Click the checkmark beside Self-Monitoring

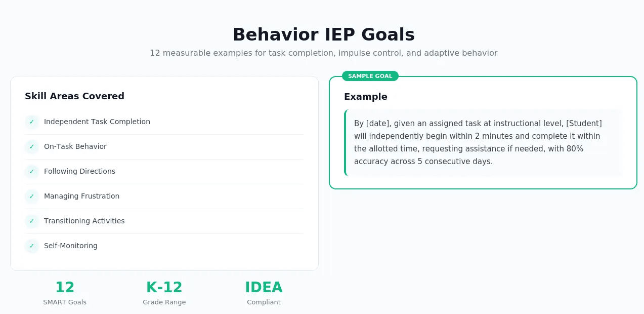point(32,246)
